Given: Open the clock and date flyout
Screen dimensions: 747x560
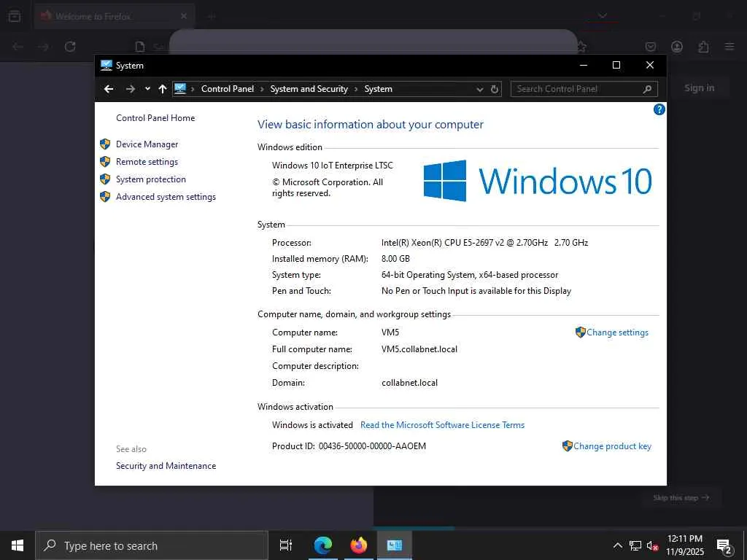Looking at the screenshot, I should [685, 545].
